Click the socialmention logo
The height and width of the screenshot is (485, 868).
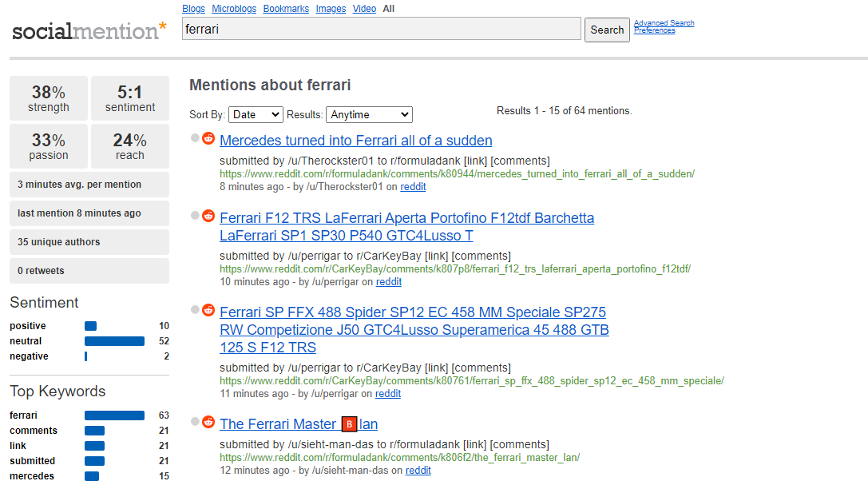89,31
